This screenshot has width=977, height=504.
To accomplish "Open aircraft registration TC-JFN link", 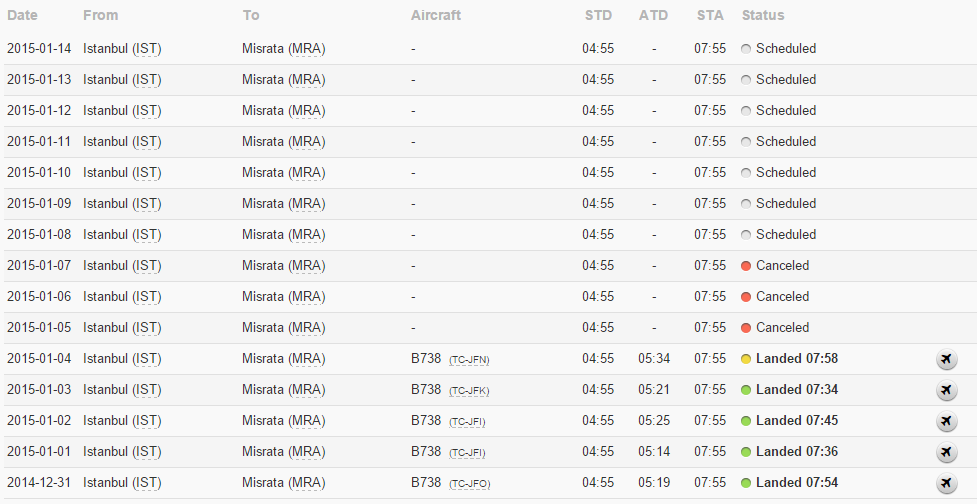I will coord(469,360).
